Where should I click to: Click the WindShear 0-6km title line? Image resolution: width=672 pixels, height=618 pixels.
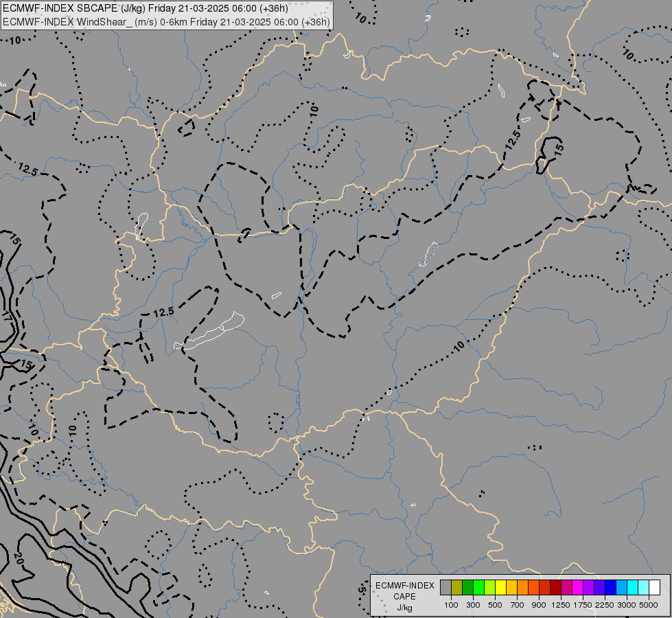pos(166,22)
